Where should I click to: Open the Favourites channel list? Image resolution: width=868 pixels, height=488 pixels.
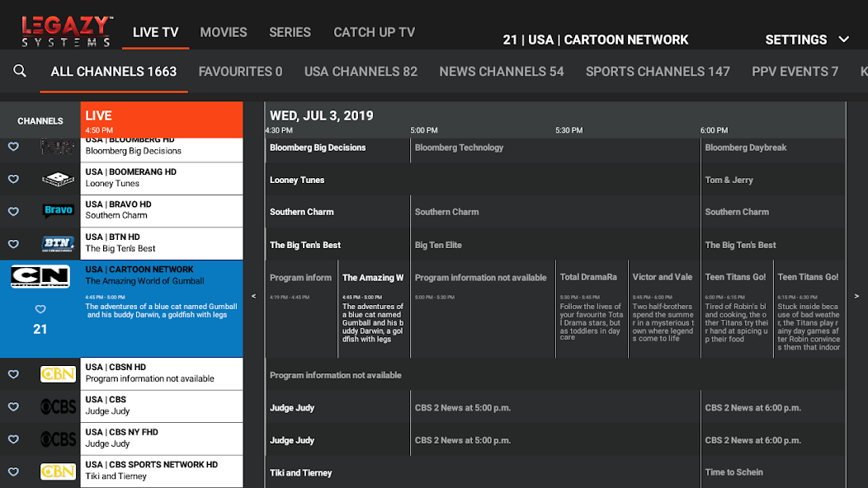(240, 72)
